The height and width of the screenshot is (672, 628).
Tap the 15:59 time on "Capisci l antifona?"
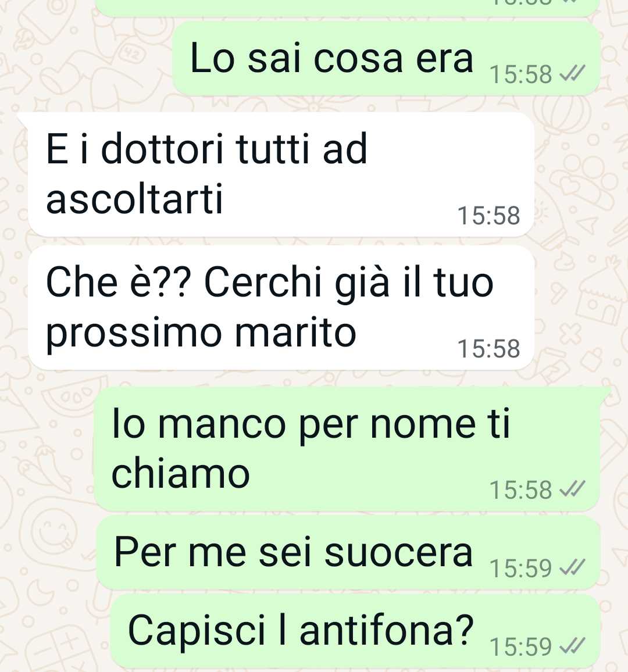(520, 646)
